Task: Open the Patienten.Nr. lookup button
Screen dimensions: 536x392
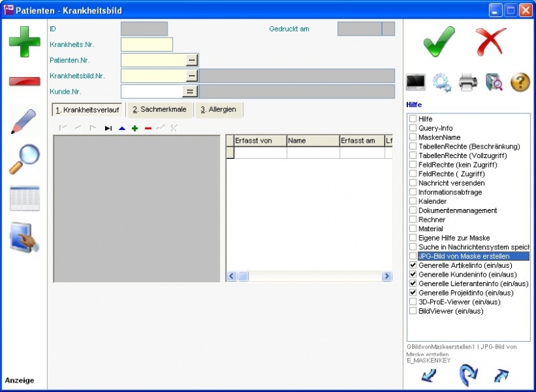Action: [192, 60]
